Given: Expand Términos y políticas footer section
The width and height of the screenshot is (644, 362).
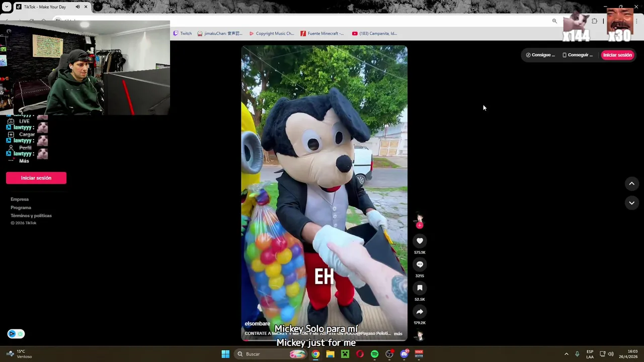Looking at the screenshot, I should click(x=31, y=216).
